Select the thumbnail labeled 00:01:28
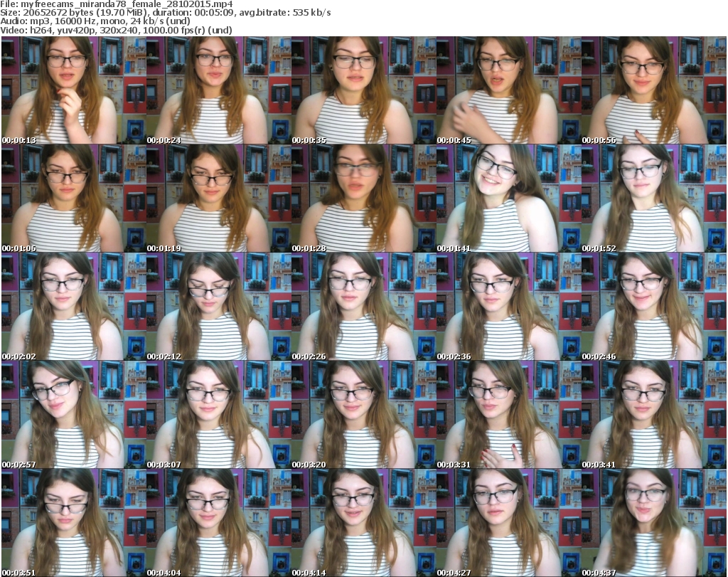Image resolution: width=728 pixels, height=577 pixels. 363,198
